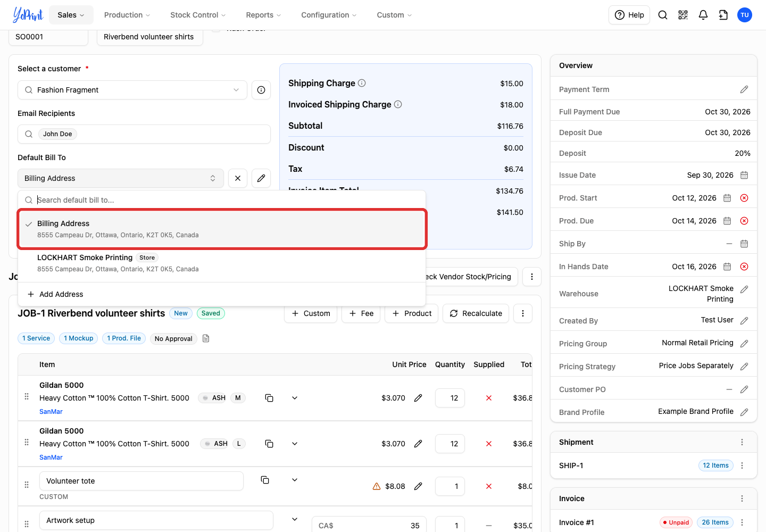Clear the Default Bill To selection

[238, 178]
